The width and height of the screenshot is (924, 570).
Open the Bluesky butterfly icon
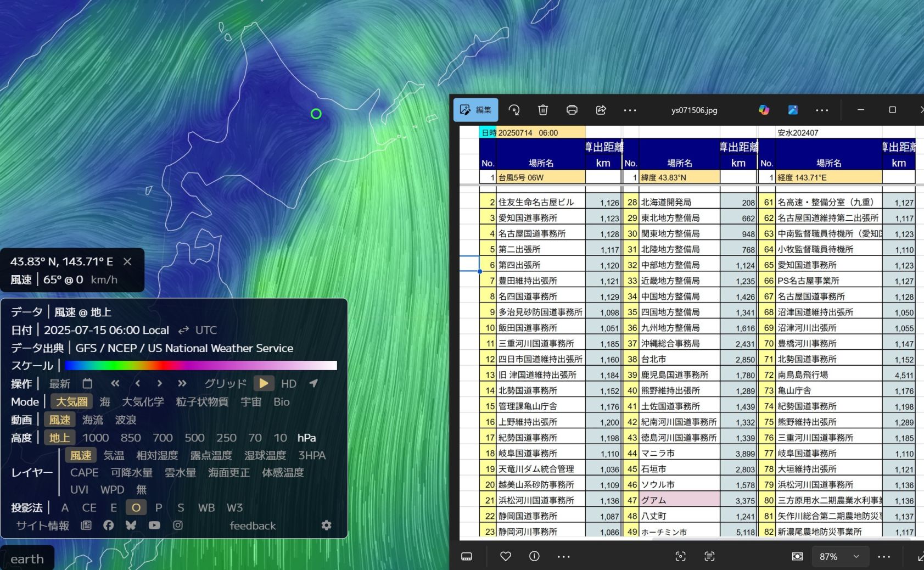(x=131, y=526)
